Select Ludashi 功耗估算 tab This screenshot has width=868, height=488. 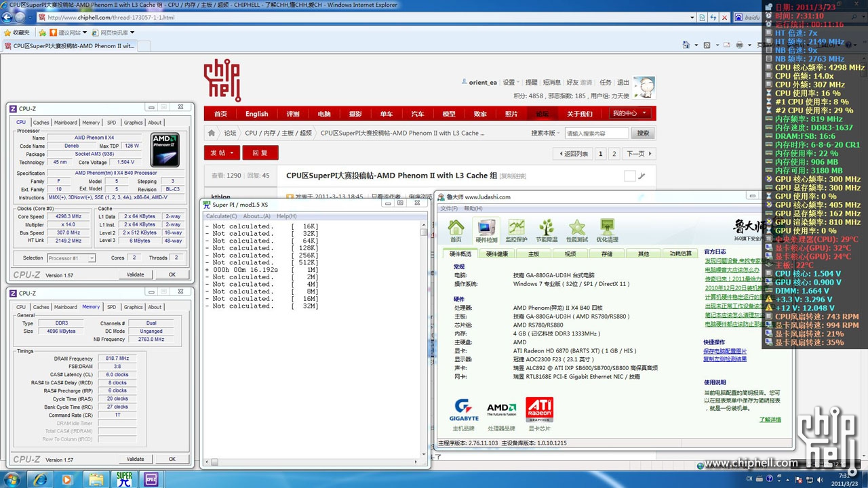pos(680,253)
